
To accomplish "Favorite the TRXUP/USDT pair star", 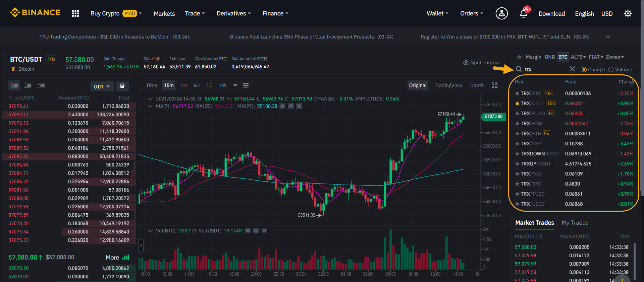I will point(517,164).
